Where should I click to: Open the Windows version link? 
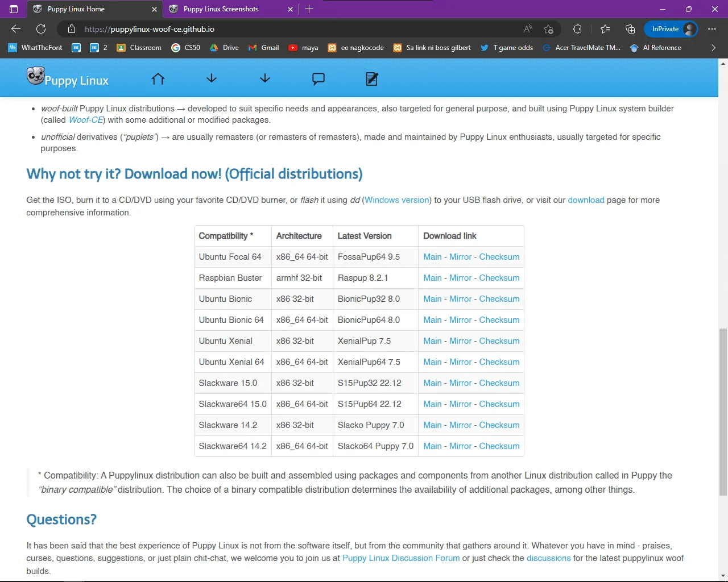[397, 200]
